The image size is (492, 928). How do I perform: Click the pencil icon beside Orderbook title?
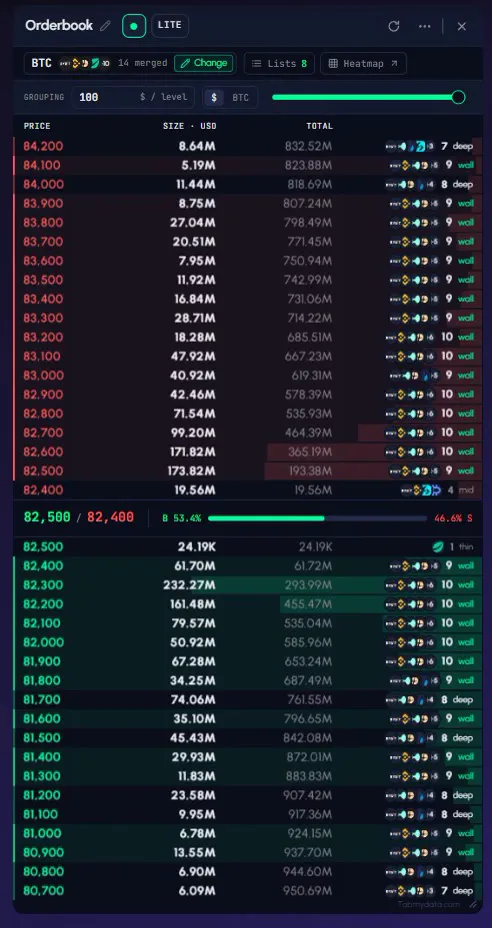click(105, 25)
